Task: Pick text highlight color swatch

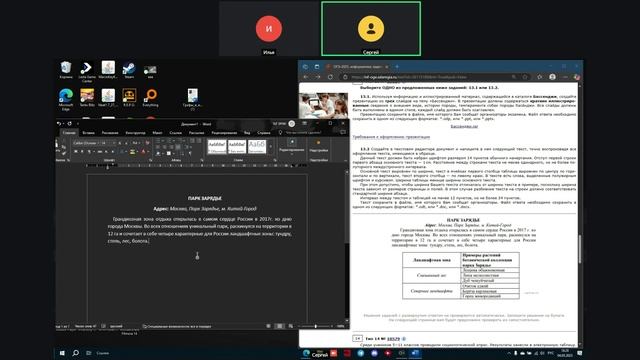Action: 132,152
